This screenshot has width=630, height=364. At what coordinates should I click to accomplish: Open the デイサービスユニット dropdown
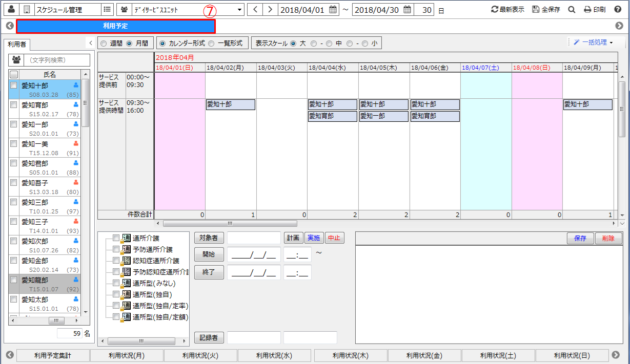click(x=239, y=9)
